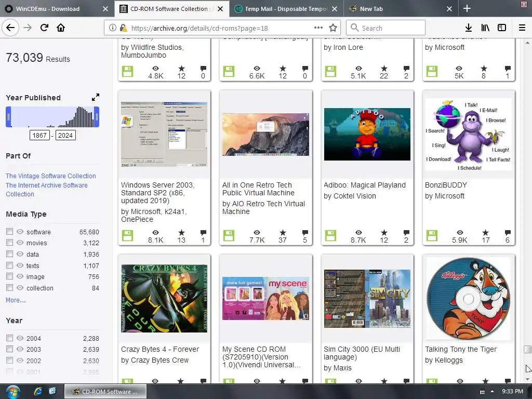
Task: Open The Internet Archive Software Collection link
Action: [47, 190]
